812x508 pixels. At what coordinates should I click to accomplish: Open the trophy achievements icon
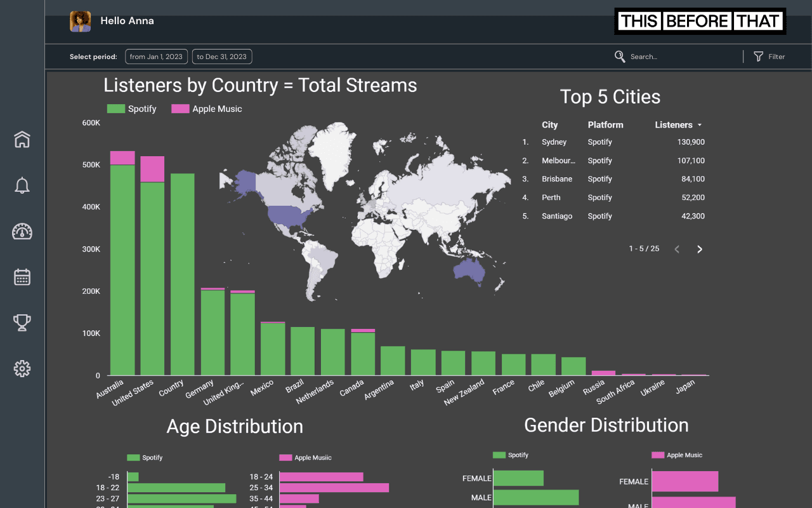click(x=22, y=323)
